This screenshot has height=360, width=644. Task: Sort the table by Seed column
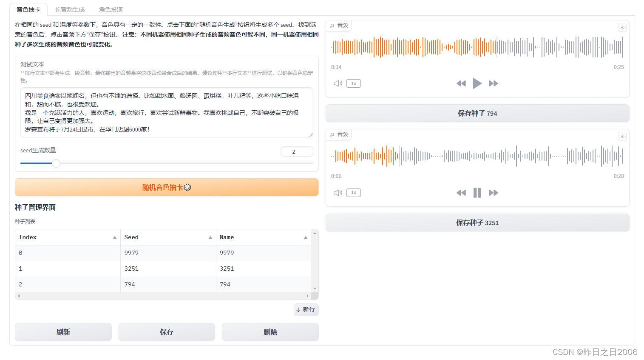click(x=210, y=237)
